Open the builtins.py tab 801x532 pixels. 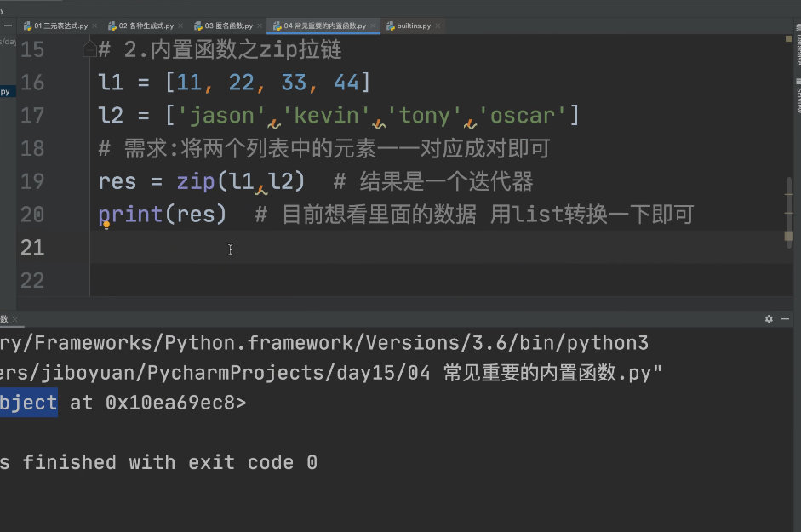point(415,26)
